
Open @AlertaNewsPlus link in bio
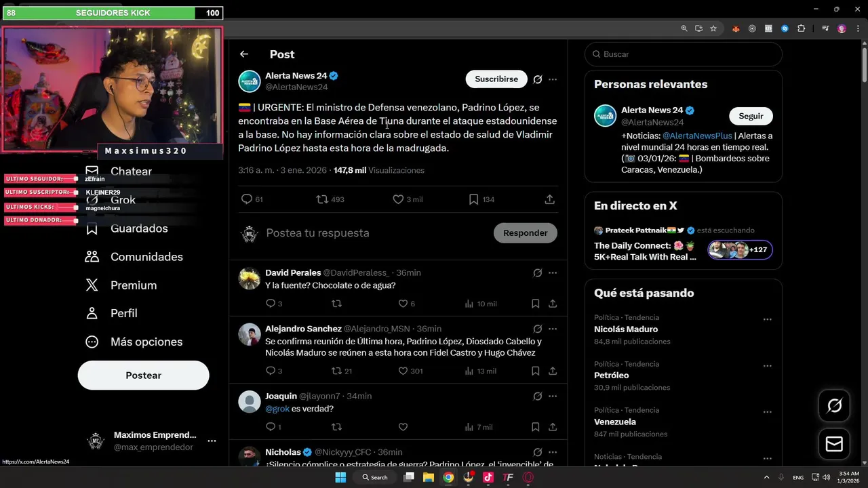[x=697, y=136]
